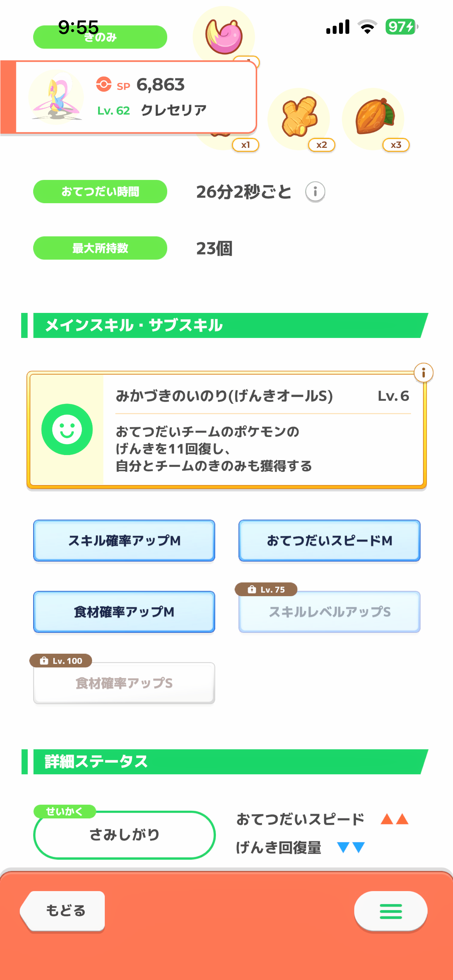Image resolution: width=453 pixels, height=980 pixels.
Task: Select the 食材確率アップM sub skill
Action: (124, 611)
